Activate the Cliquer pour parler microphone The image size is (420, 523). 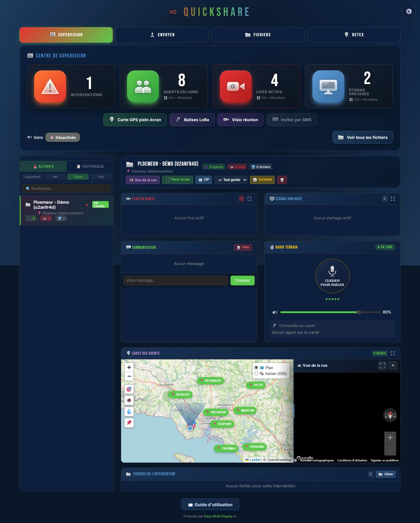coord(332,276)
